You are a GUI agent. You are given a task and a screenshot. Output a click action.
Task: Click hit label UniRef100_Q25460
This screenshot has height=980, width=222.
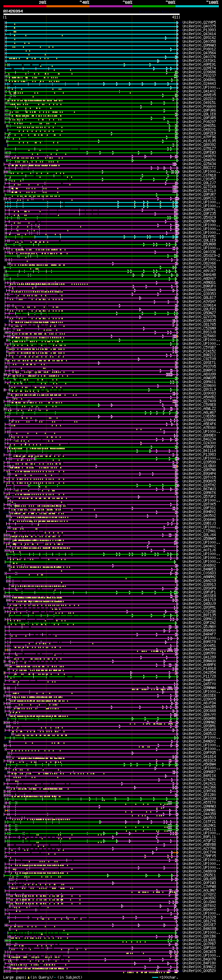(199, 336)
